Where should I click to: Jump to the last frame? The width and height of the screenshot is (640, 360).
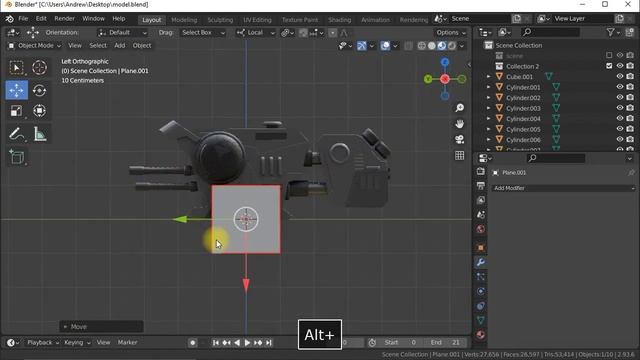point(269,343)
